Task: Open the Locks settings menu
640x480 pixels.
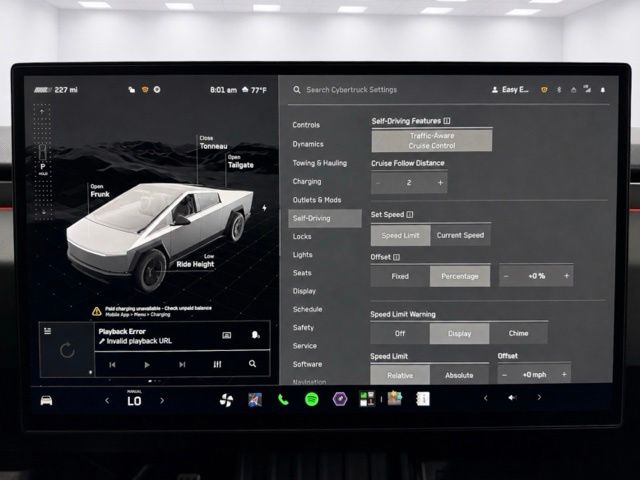Action: [302, 237]
